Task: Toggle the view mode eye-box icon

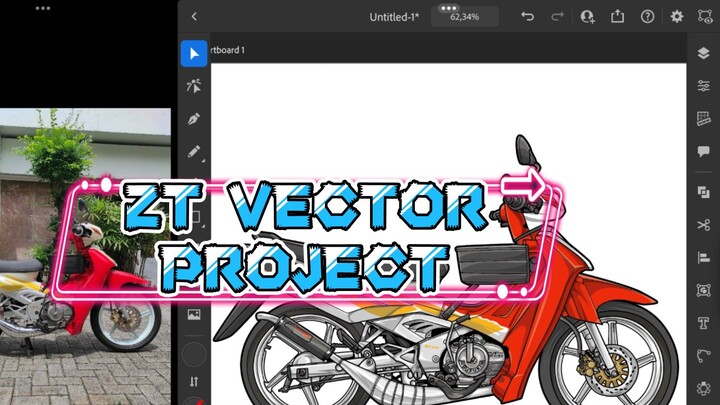Action: (x=706, y=17)
